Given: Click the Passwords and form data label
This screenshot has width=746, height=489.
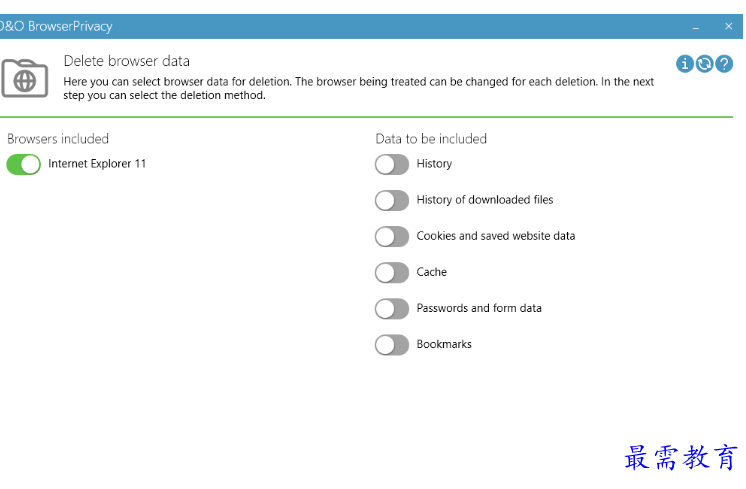Looking at the screenshot, I should [479, 308].
